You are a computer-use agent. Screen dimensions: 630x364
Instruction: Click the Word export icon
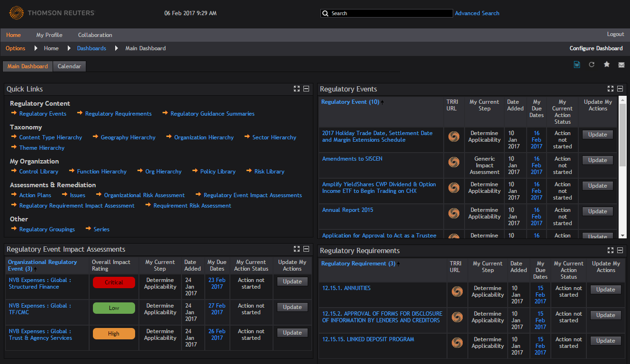coord(577,64)
